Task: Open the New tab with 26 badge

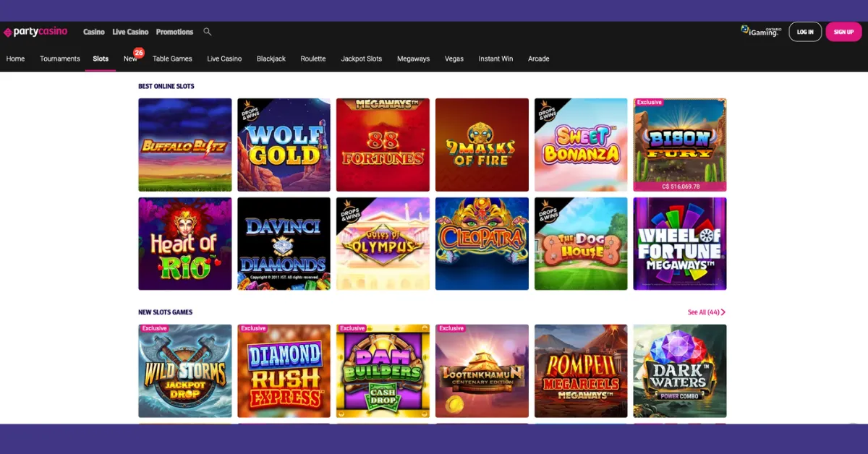Action: pyautogui.click(x=131, y=59)
